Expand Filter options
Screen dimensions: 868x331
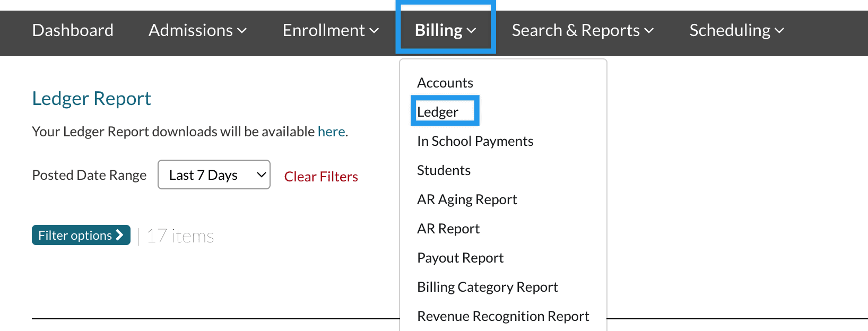(x=81, y=235)
